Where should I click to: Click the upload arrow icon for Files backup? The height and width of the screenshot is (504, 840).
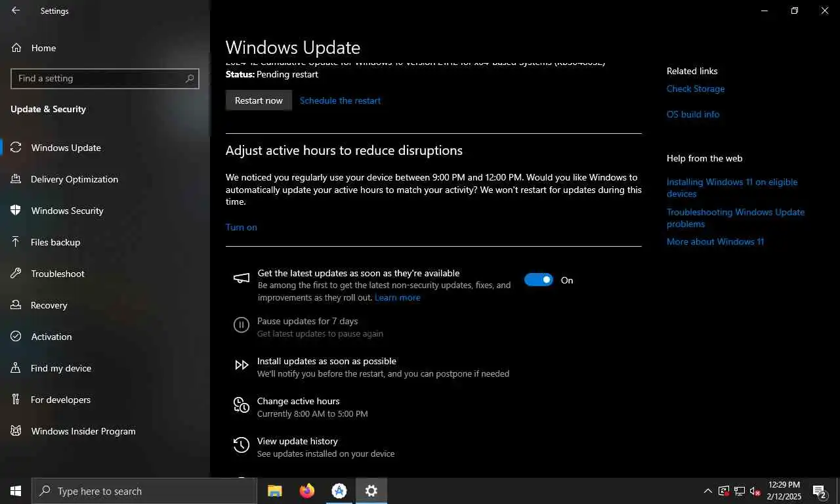tap(16, 242)
